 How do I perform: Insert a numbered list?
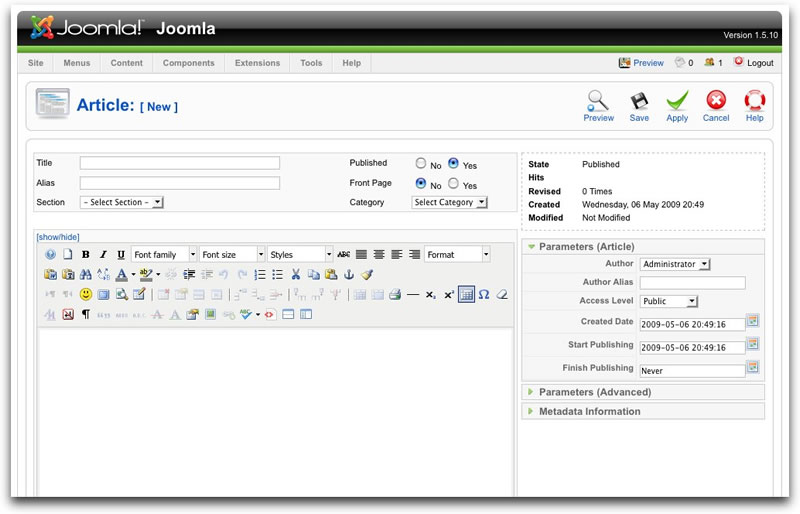[x=260, y=275]
